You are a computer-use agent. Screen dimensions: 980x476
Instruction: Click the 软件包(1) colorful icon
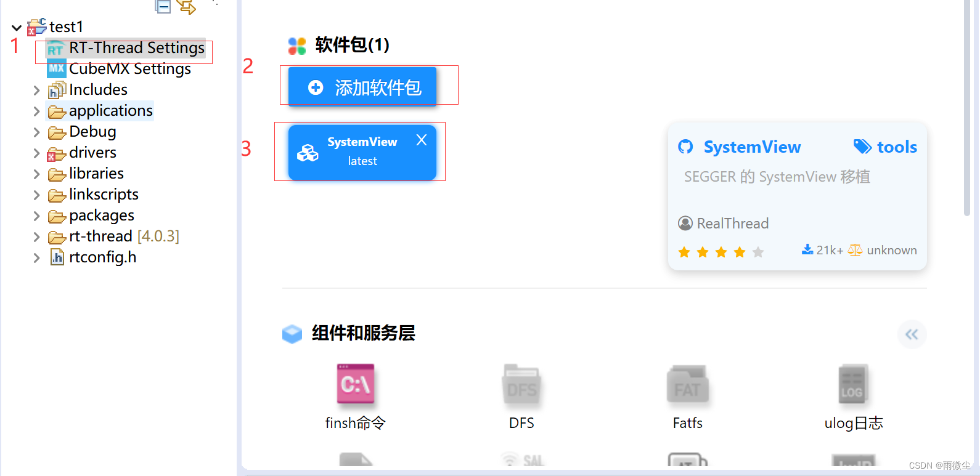point(297,46)
